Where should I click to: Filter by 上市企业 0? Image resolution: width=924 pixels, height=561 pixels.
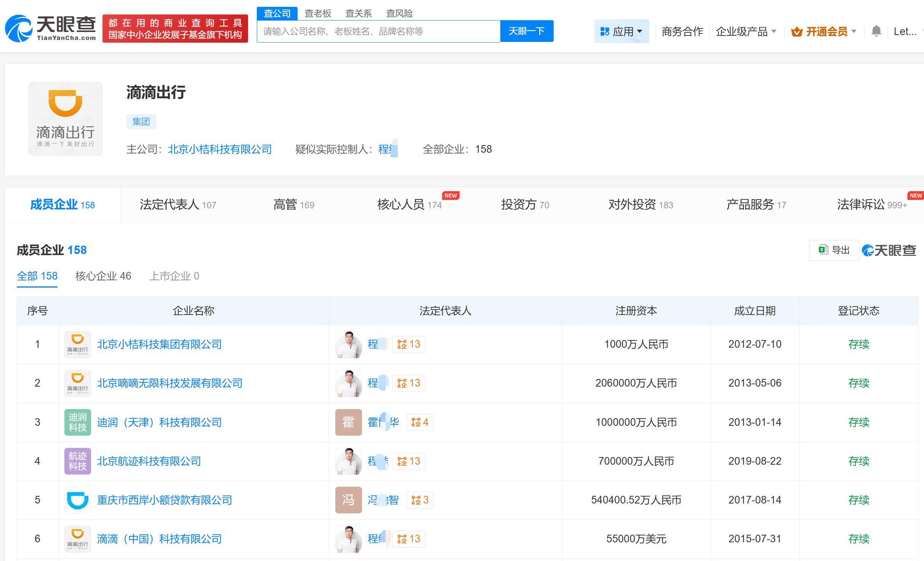point(174,276)
